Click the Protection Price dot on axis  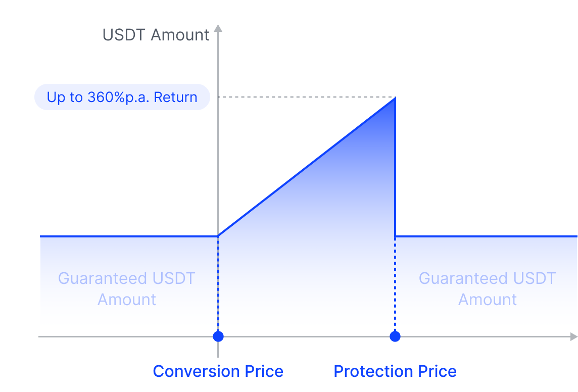[395, 336]
